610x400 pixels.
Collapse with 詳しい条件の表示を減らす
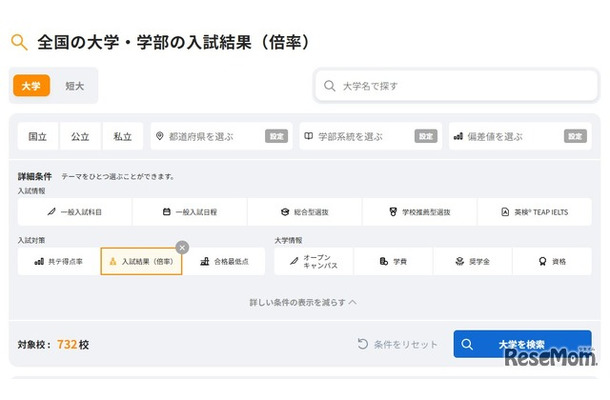coord(303,302)
